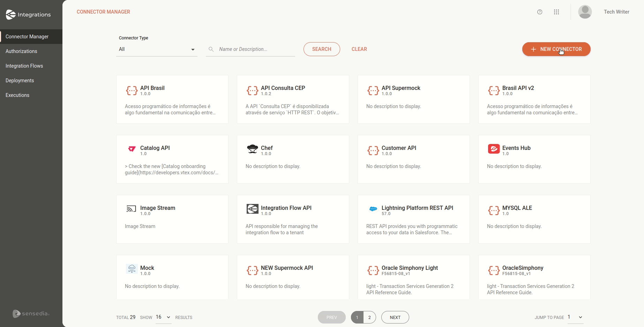Image resolution: width=644 pixels, height=327 pixels.
Task: Click the Name or Description search field
Action: 250,49
